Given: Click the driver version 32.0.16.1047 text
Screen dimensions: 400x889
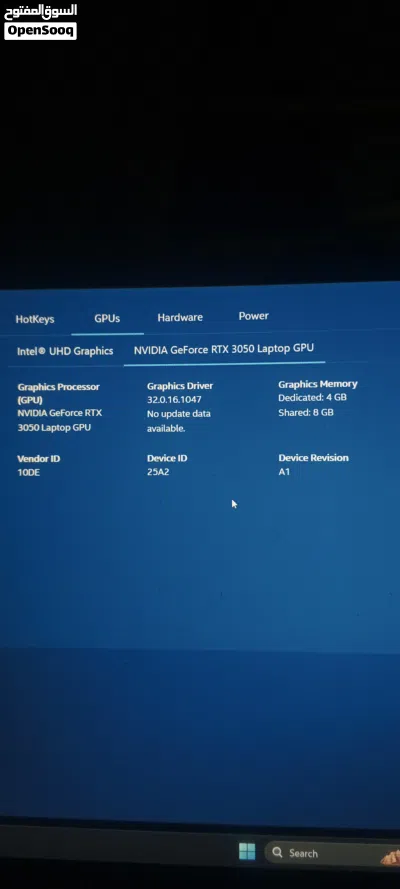Looking at the screenshot, I should coord(174,399).
